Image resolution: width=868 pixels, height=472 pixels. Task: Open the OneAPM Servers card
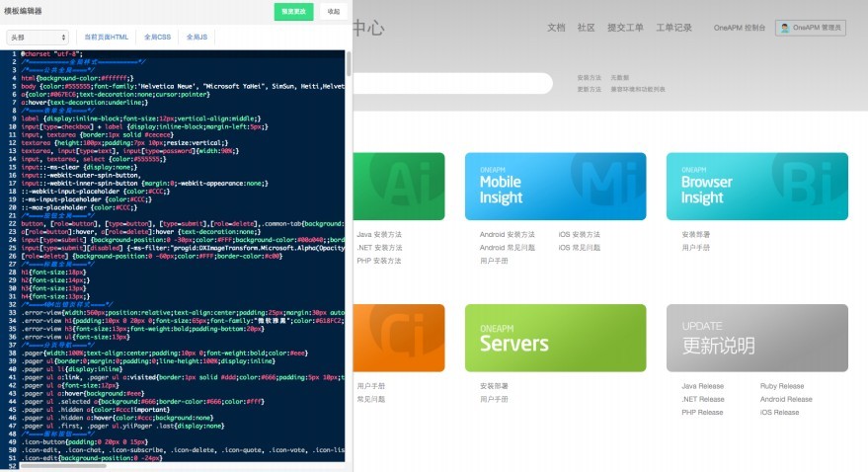555,338
